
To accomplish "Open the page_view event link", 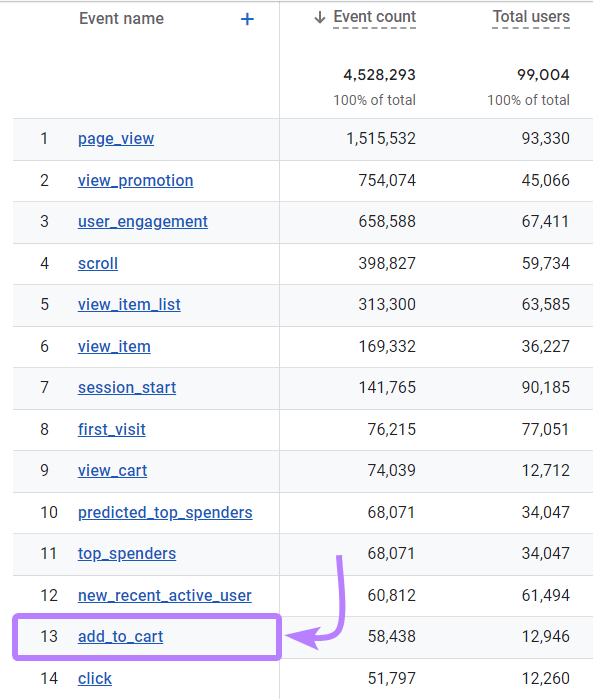I will [116, 139].
